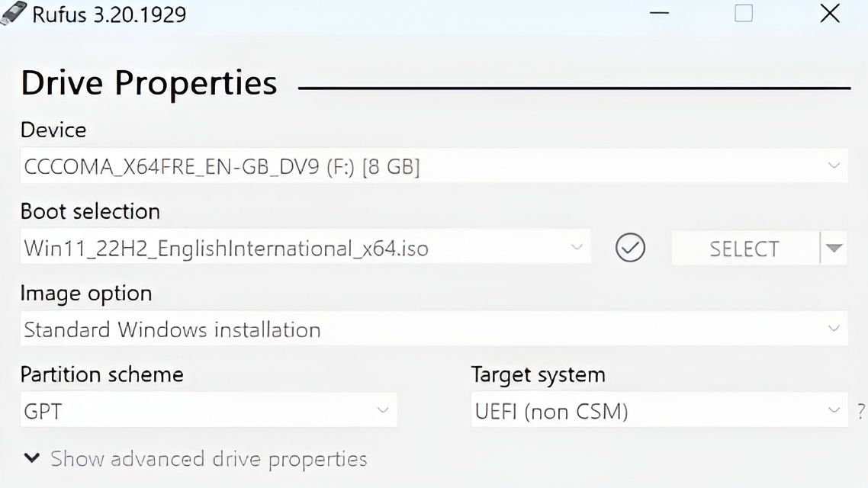Click the Rufus USB drive icon in title bar
The height and width of the screenshot is (488, 868).
(x=13, y=13)
